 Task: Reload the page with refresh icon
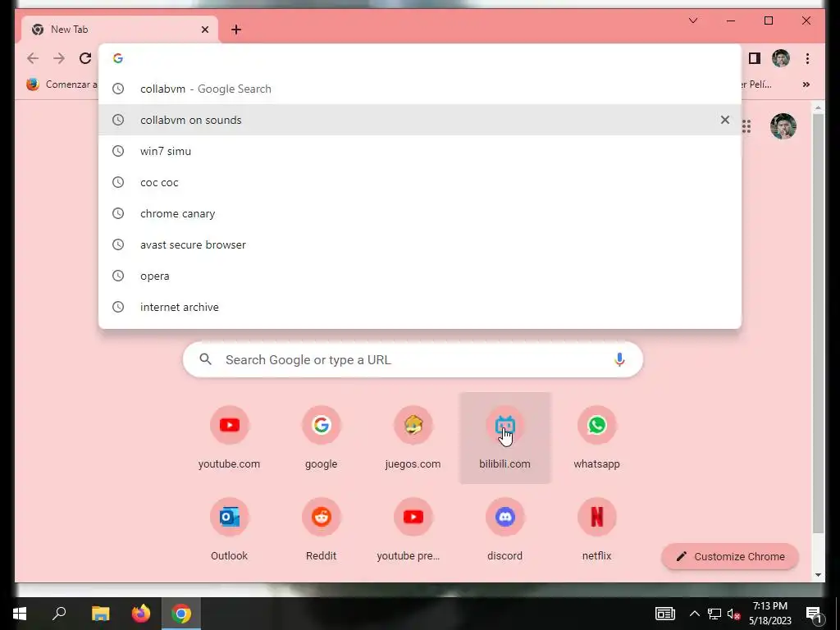coord(85,58)
